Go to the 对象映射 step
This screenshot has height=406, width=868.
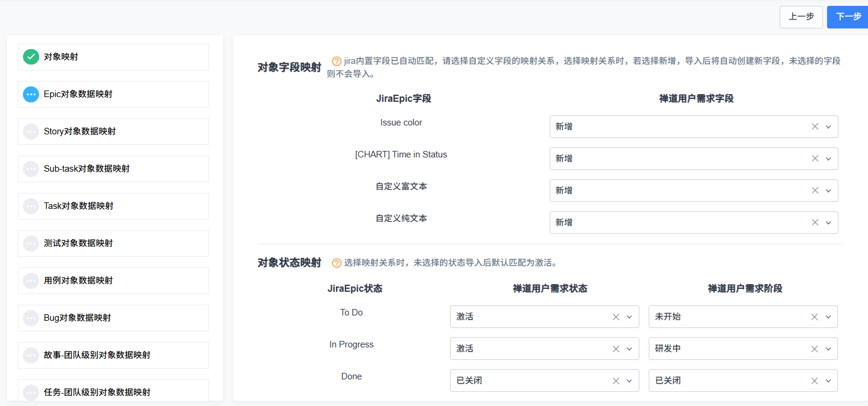pyautogui.click(x=113, y=57)
